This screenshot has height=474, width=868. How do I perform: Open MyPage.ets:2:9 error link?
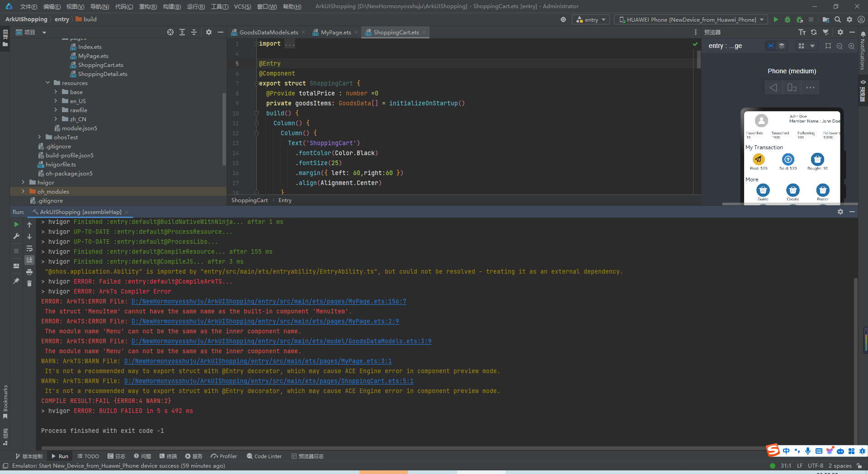(x=265, y=321)
